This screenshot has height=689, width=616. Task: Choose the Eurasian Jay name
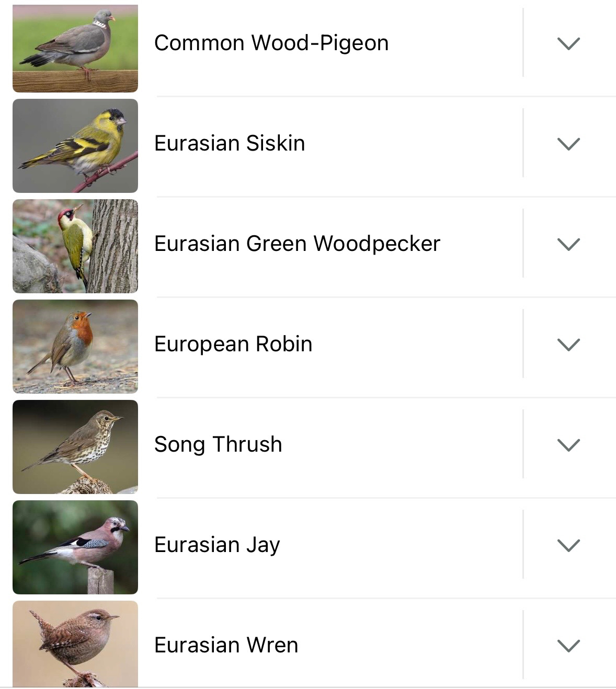[217, 545]
